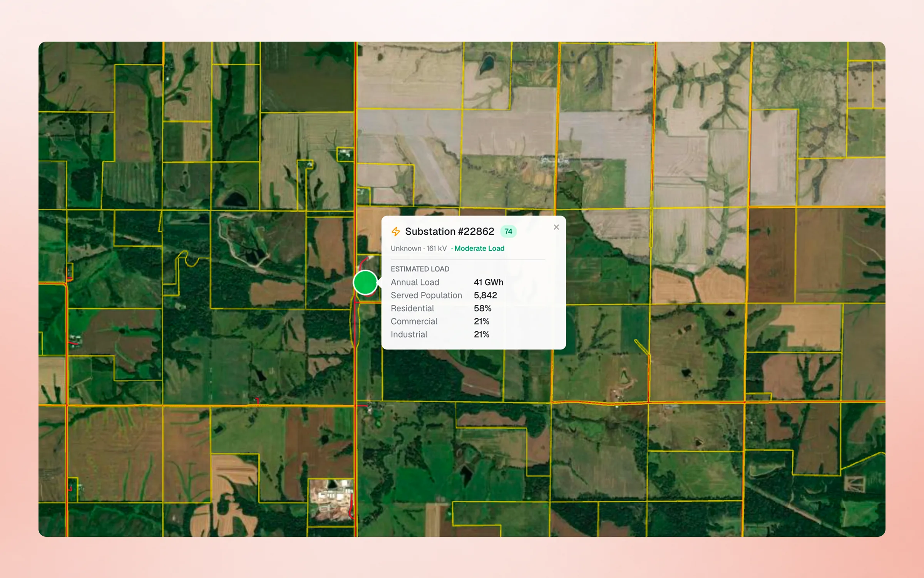
Task: Click the Served Population label
Action: tap(426, 296)
